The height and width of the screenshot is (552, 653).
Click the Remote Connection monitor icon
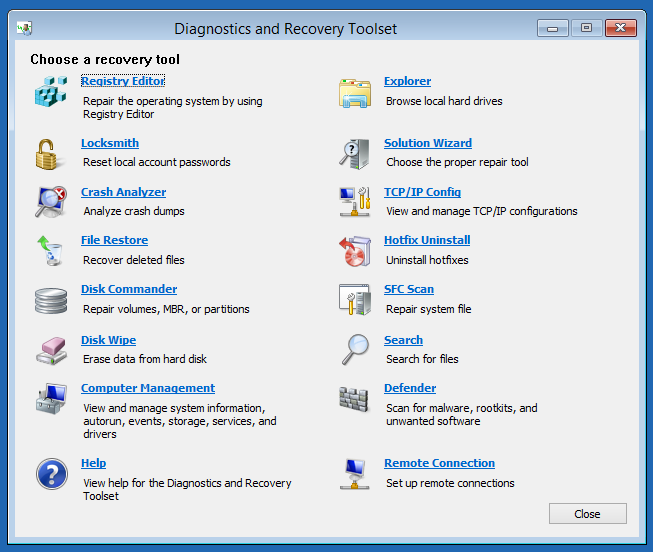pos(354,474)
